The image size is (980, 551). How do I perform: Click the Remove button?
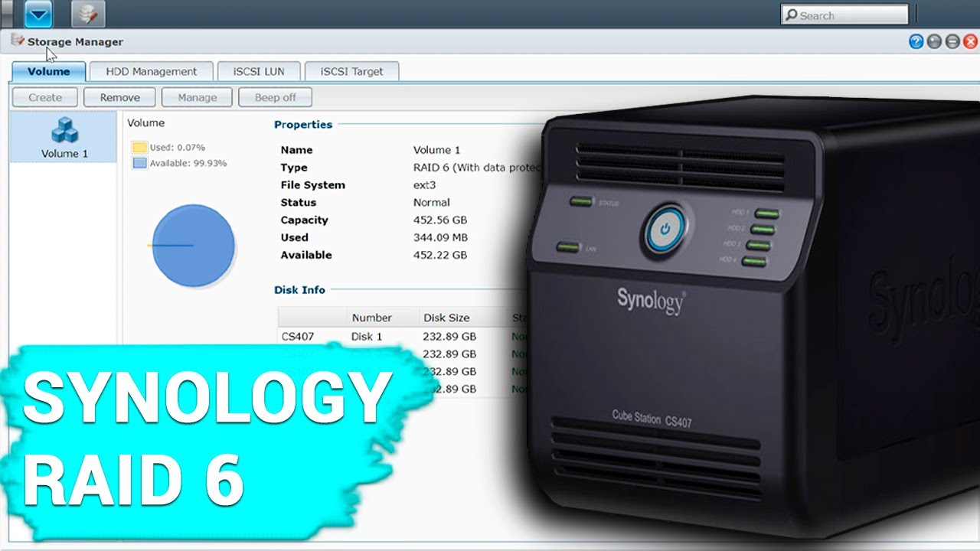coord(119,97)
